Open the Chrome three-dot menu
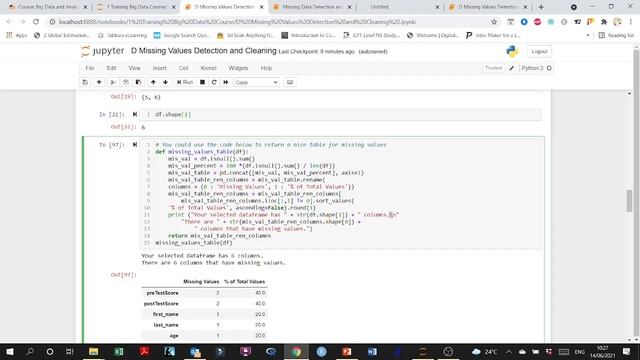 (631, 22)
